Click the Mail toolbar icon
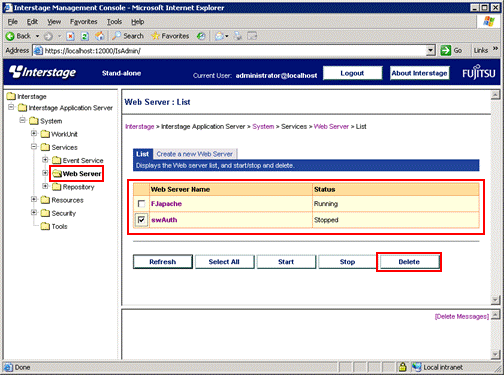Screen dimensions: 504x375 pyautogui.click(x=219, y=36)
